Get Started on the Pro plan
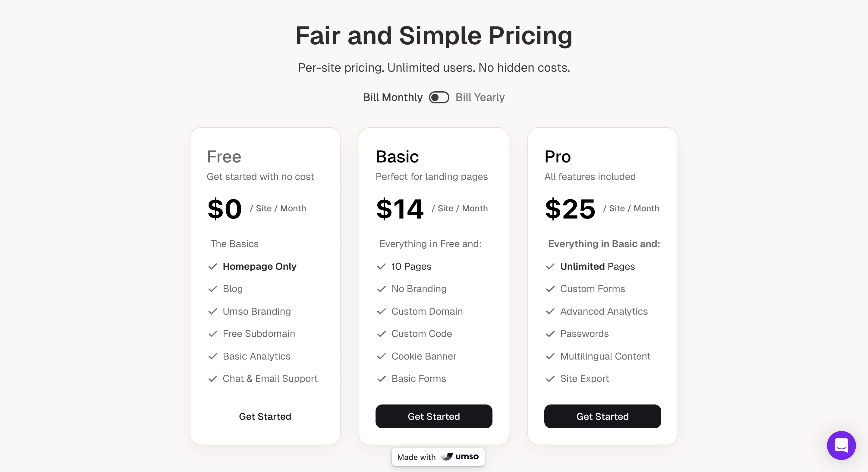The height and width of the screenshot is (472, 868). pyautogui.click(x=602, y=417)
